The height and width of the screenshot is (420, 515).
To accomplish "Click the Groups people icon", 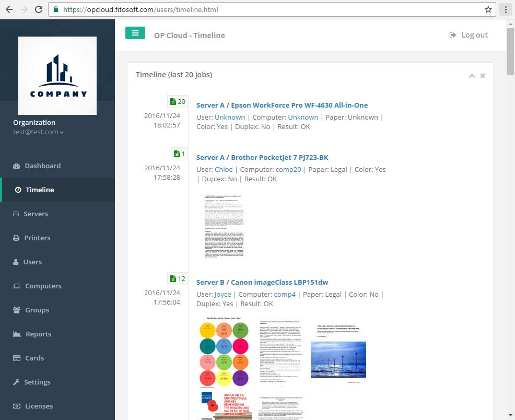I will [x=16, y=310].
